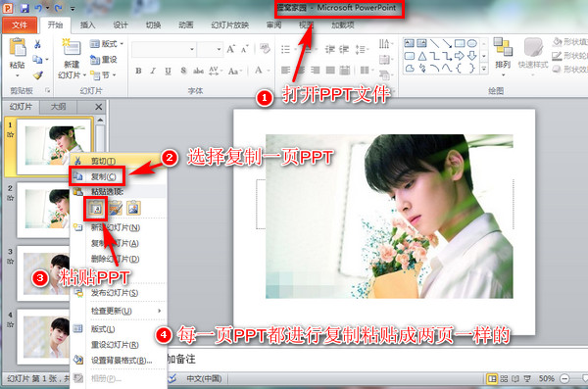The height and width of the screenshot is (389, 588).
Task: Click the Cut scissors icon in ribbon
Action: (37, 44)
